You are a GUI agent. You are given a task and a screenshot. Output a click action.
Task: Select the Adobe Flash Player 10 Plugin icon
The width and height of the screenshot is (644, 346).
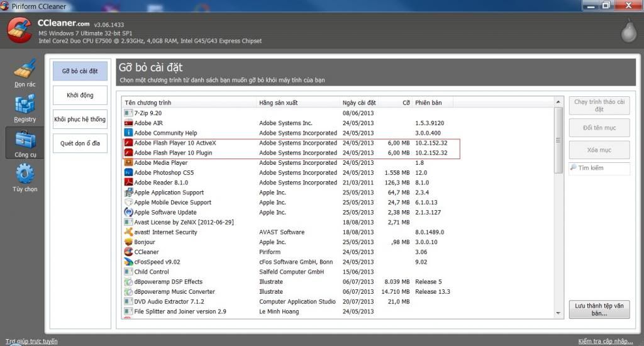[x=128, y=152]
